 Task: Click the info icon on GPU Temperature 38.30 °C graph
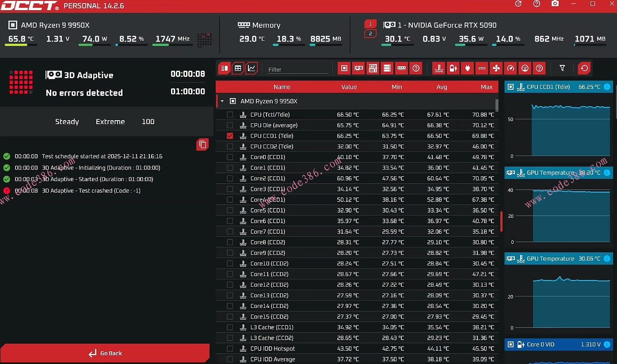point(607,173)
